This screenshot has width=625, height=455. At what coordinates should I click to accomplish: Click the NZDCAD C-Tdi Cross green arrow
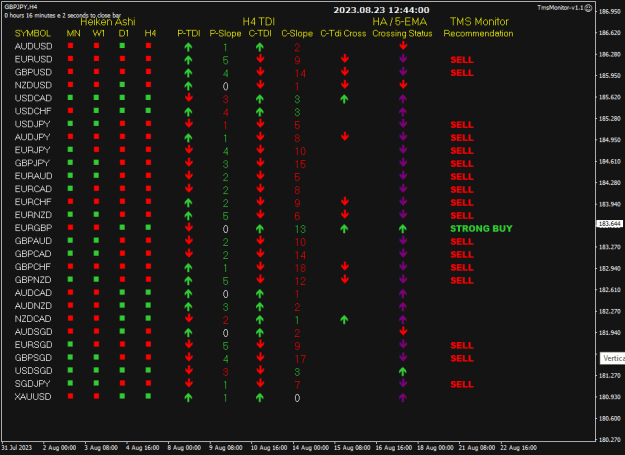click(x=344, y=320)
